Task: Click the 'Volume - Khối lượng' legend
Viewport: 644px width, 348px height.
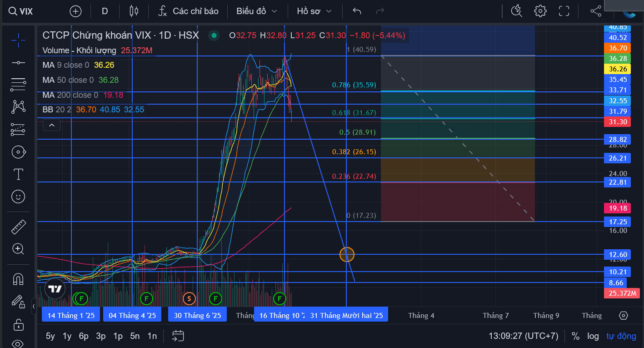Action: [x=80, y=50]
